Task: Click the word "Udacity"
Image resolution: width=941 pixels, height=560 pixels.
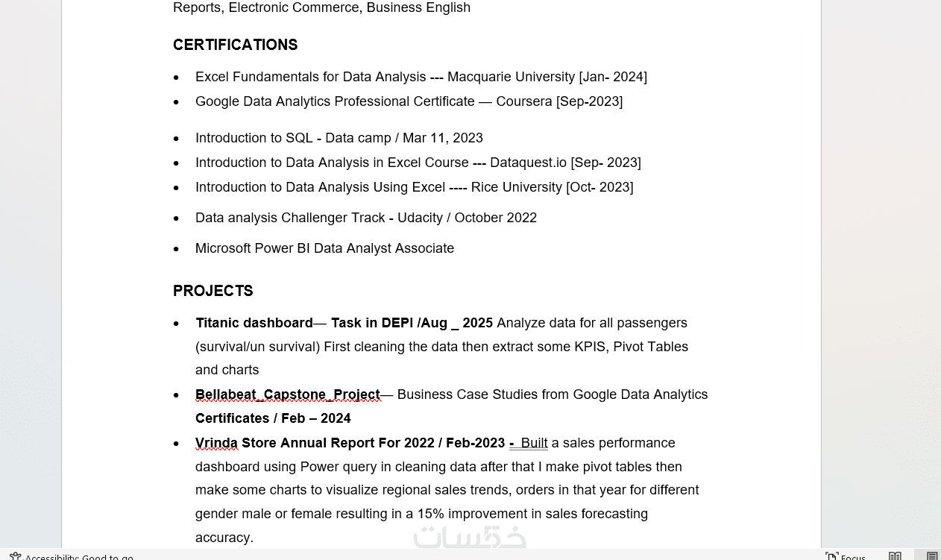Action: (x=420, y=218)
